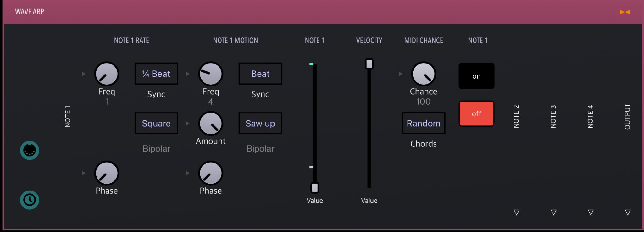Select the NOTE 3 vertical tab
This screenshot has height=232, width=644.
tap(553, 117)
